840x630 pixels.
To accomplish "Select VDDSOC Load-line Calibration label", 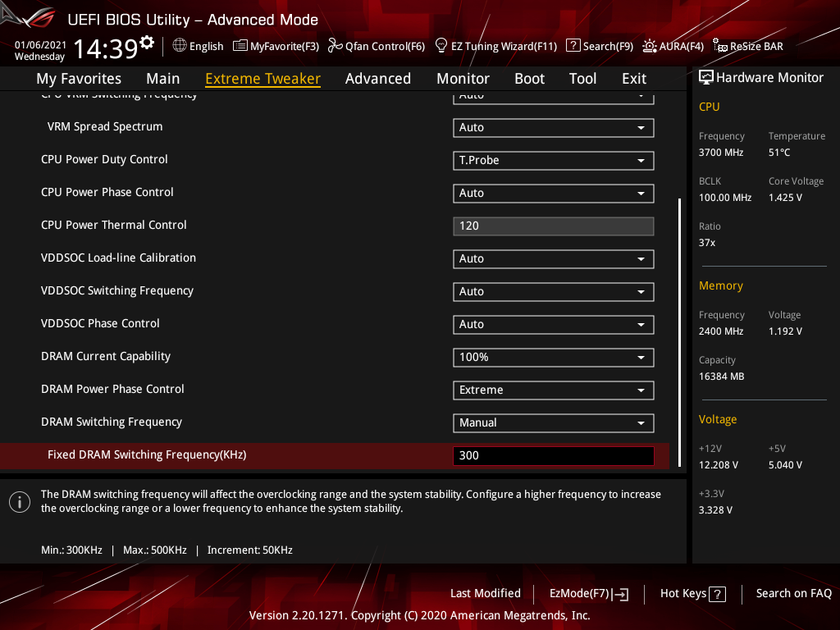I will (x=118, y=258).
